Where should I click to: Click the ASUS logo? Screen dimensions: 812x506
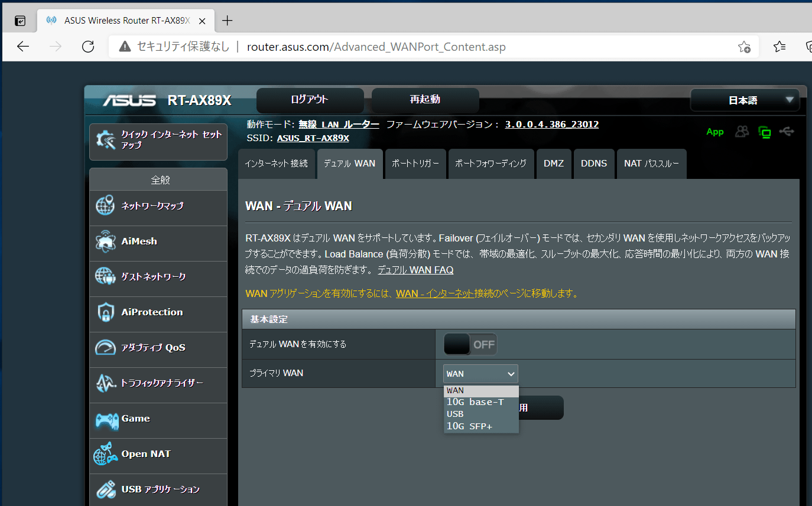[130, 100]
